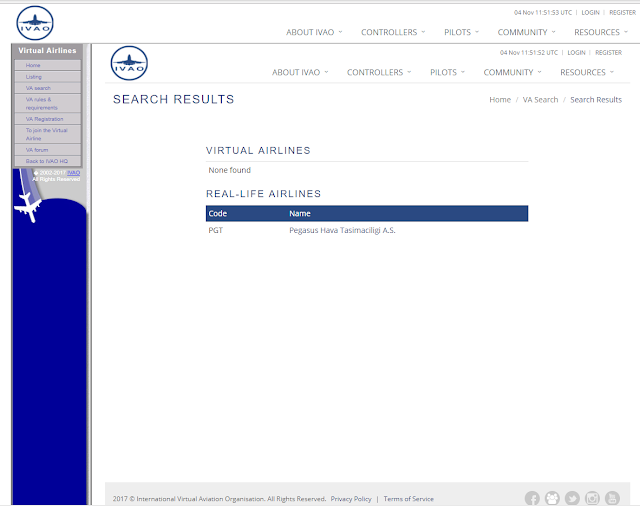This screenshot has width=640, height=518.
Task: Click Pegasus Hava Tasimaciligi A.S. name cell
Action: pyautogui.click(x=342, y=230)
